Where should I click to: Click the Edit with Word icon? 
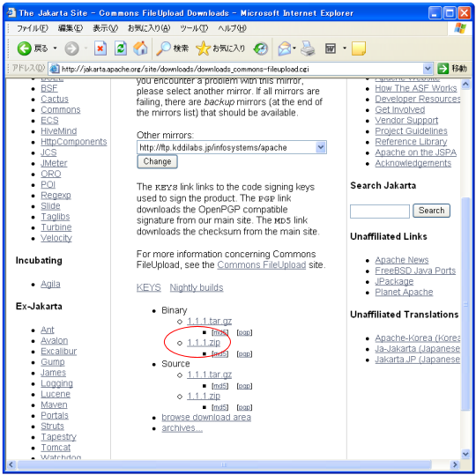(331, 48)
